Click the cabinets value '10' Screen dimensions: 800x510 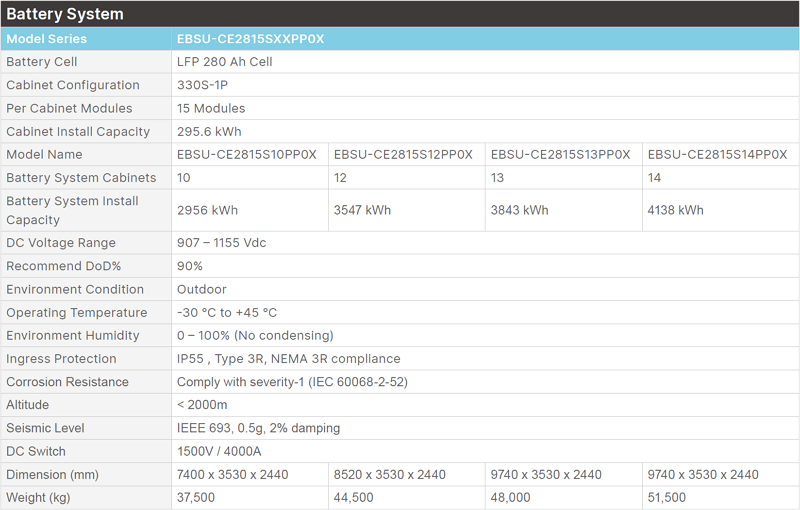click(184, 178)
